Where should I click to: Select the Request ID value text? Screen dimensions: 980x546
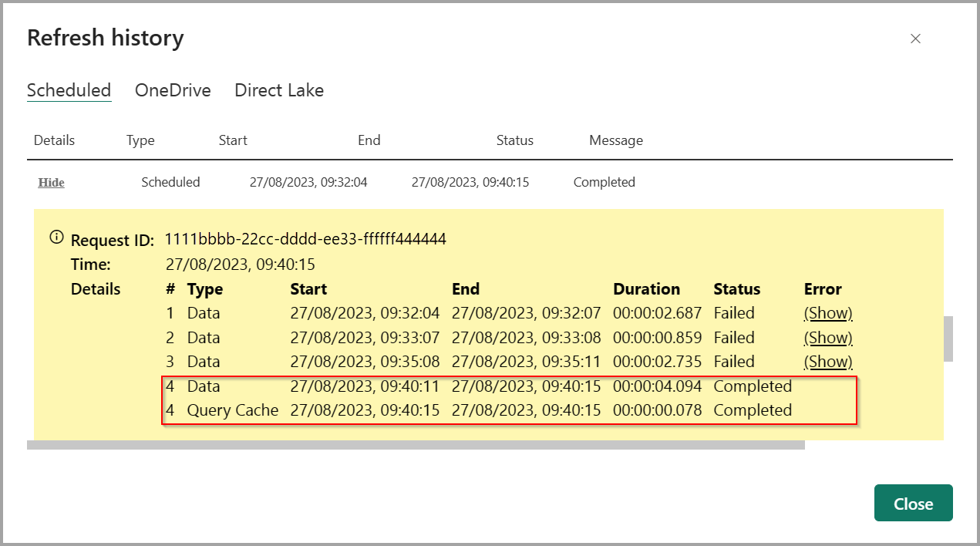click(305, 238)
